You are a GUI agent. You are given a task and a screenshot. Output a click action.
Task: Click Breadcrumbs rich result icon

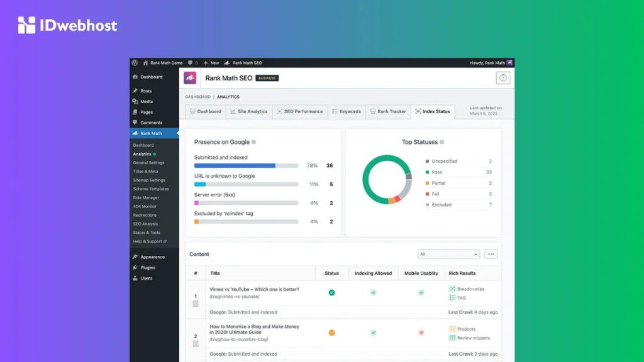[452, 289]
